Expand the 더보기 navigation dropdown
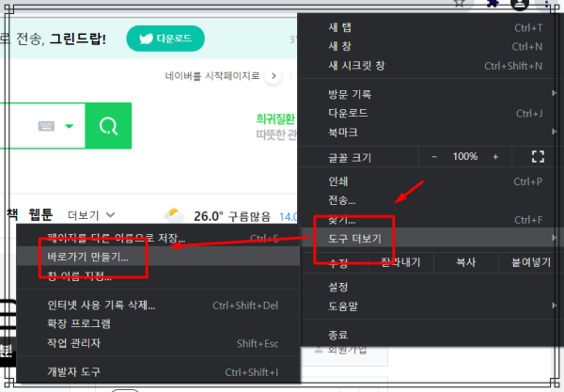The image size is (564, 392). coord(91,215)
